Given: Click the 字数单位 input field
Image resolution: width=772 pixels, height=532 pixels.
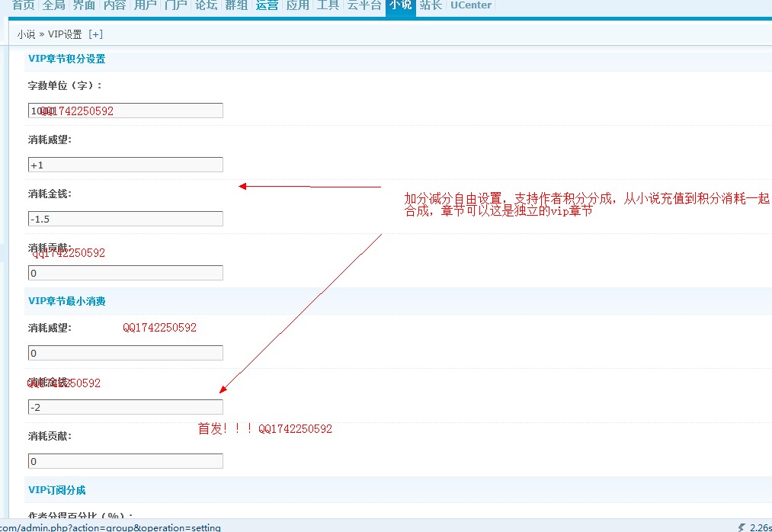Looking at the screenshot, I should coord(126,111).
